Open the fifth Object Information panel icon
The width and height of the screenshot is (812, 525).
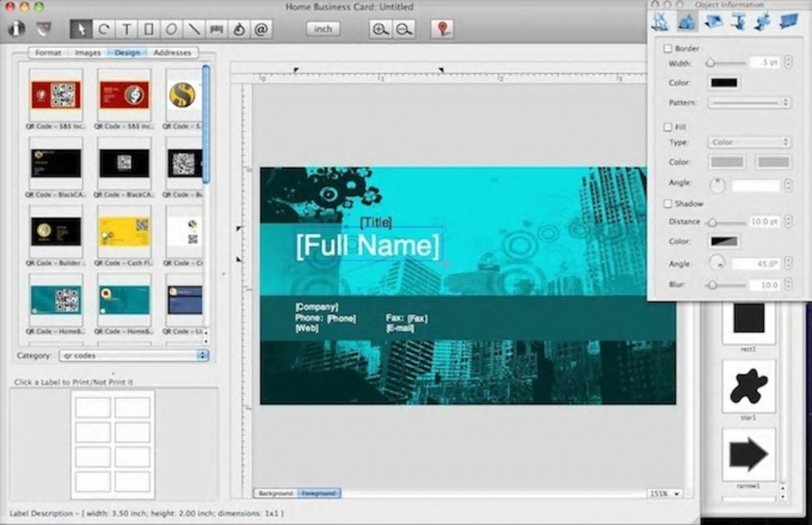[x=763, y=22]
